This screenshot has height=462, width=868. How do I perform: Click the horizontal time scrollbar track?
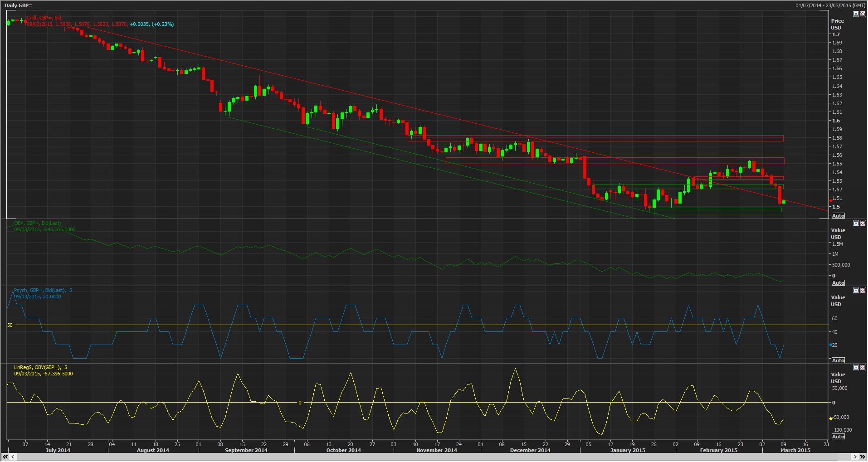click(x=434, y=457)
